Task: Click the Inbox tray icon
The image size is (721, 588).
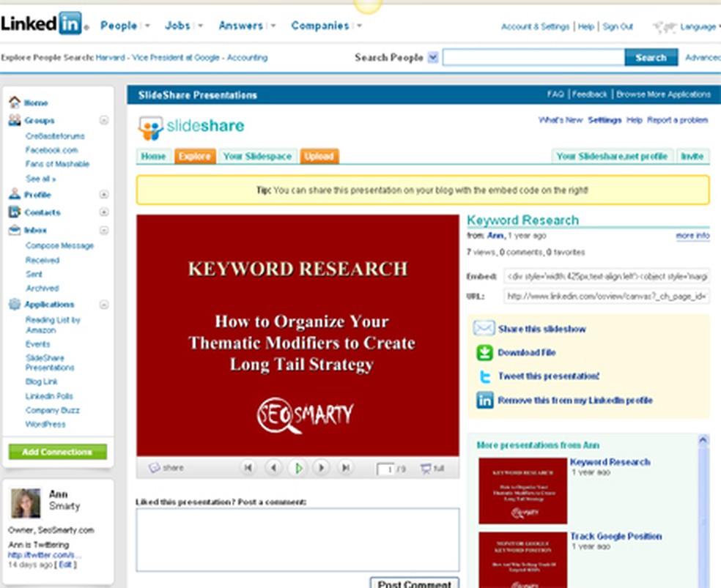Action: [x=15, y=230]
